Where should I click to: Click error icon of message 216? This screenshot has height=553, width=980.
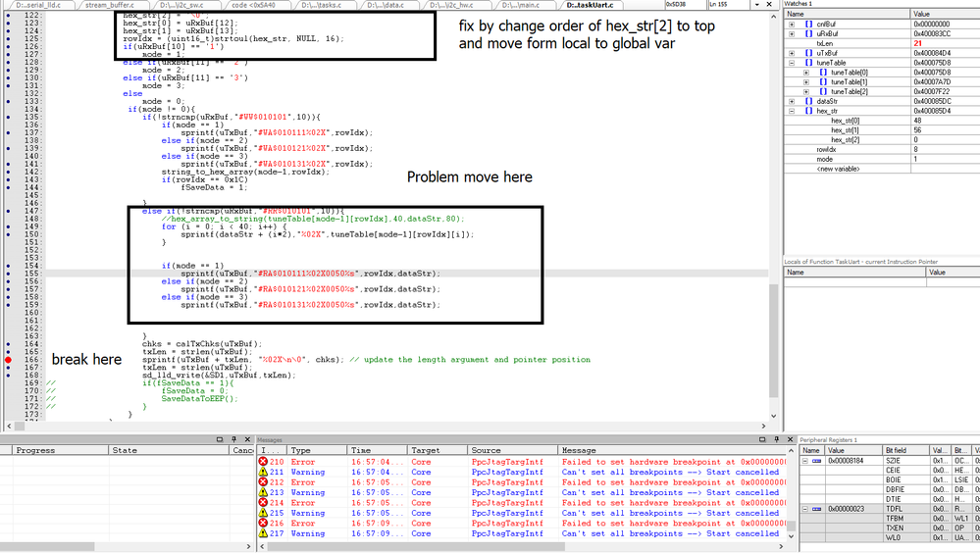pos(263,523)
